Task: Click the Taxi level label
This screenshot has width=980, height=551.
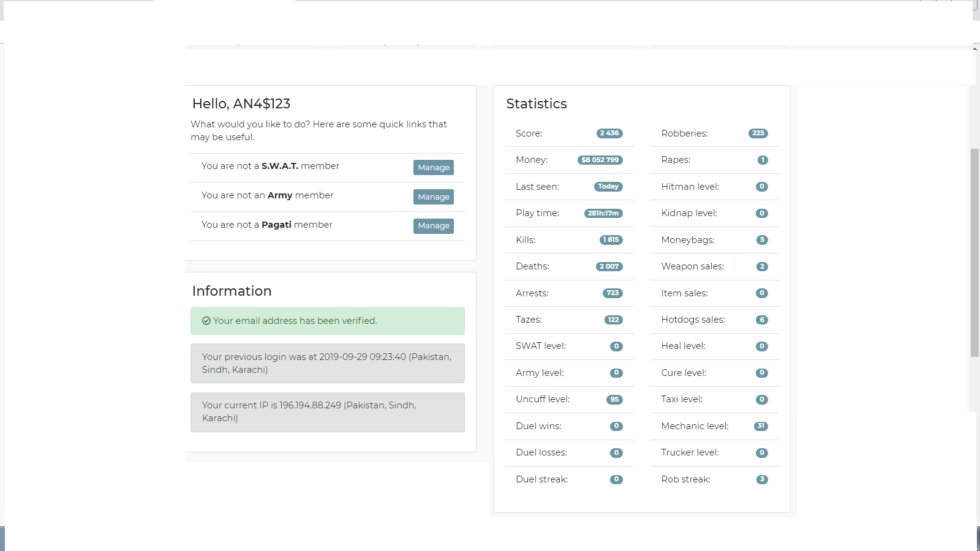Action: (682, 399)
